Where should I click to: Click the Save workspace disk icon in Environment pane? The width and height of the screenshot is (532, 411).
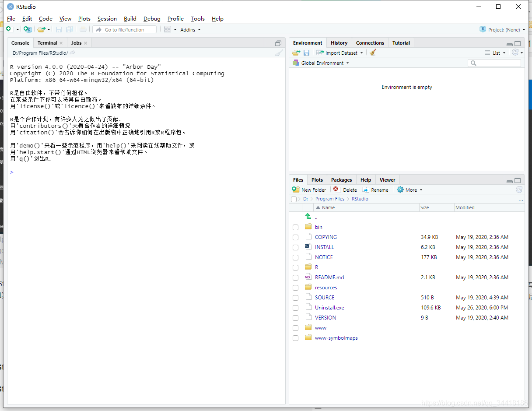pyautogui.click(x=307, y=53)
